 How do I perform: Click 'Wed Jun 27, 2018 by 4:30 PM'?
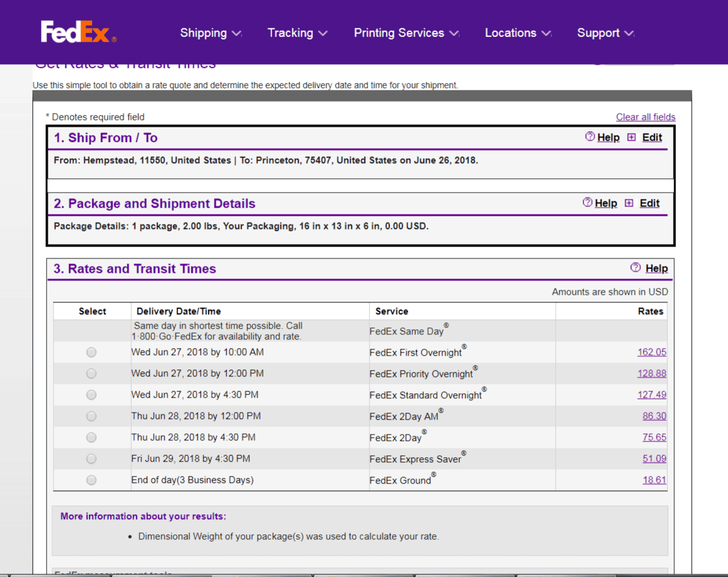pyautogui.click(x=195, y=395)
